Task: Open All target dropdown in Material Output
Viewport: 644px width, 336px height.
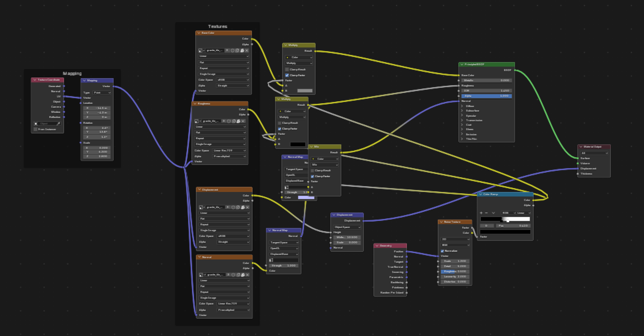Action: click(594, 153)
